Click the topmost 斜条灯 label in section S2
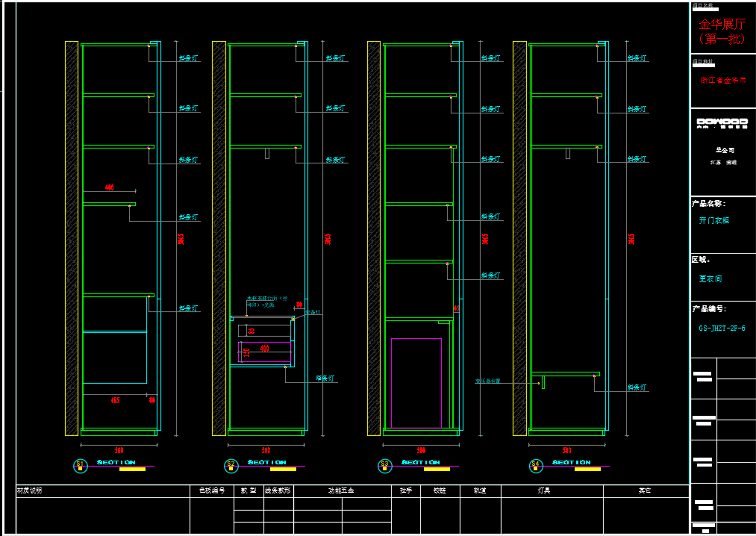Screen dimensions: 756x536 336,58
